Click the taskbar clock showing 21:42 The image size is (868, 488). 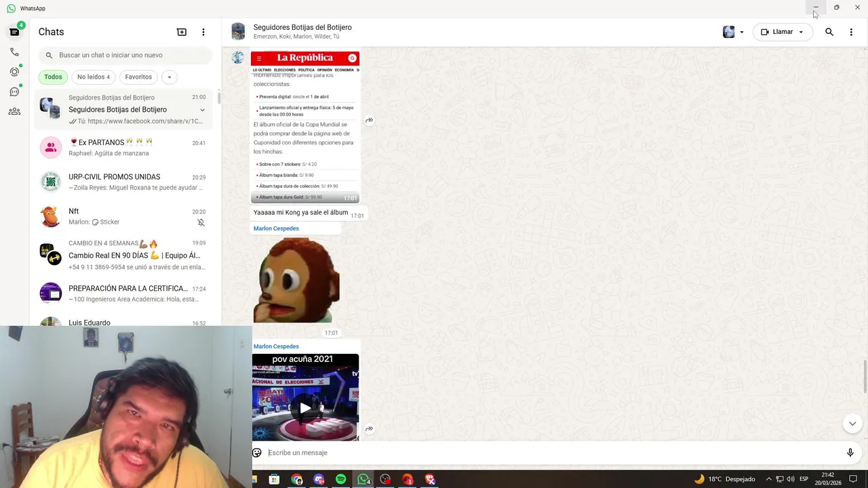[828, 479]
